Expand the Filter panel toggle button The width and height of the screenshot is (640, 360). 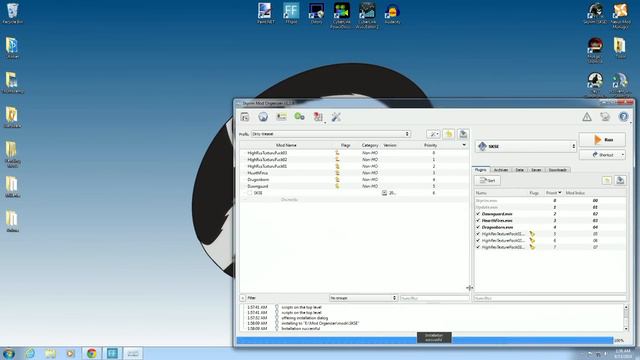[x=242, y=298]
